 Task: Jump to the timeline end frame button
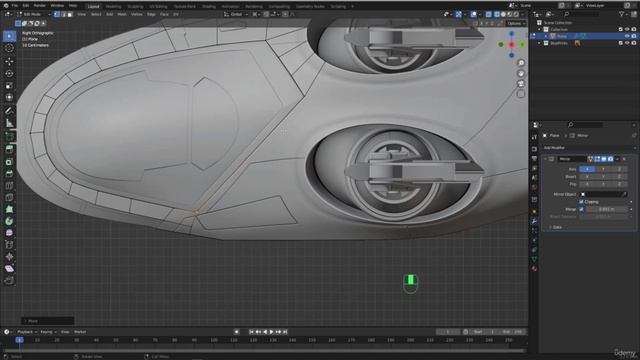[x=285, y=332]
